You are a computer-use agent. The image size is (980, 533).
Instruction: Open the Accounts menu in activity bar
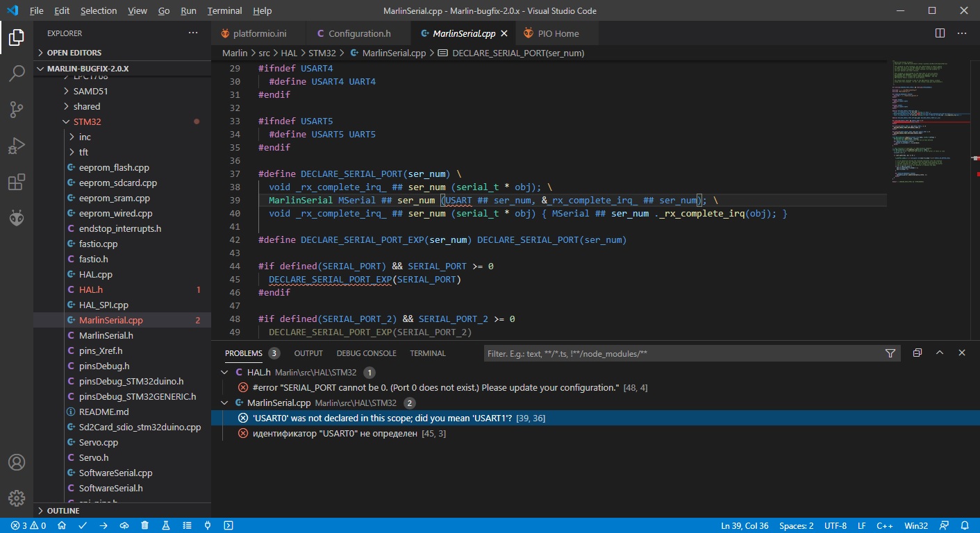(17, 462)
